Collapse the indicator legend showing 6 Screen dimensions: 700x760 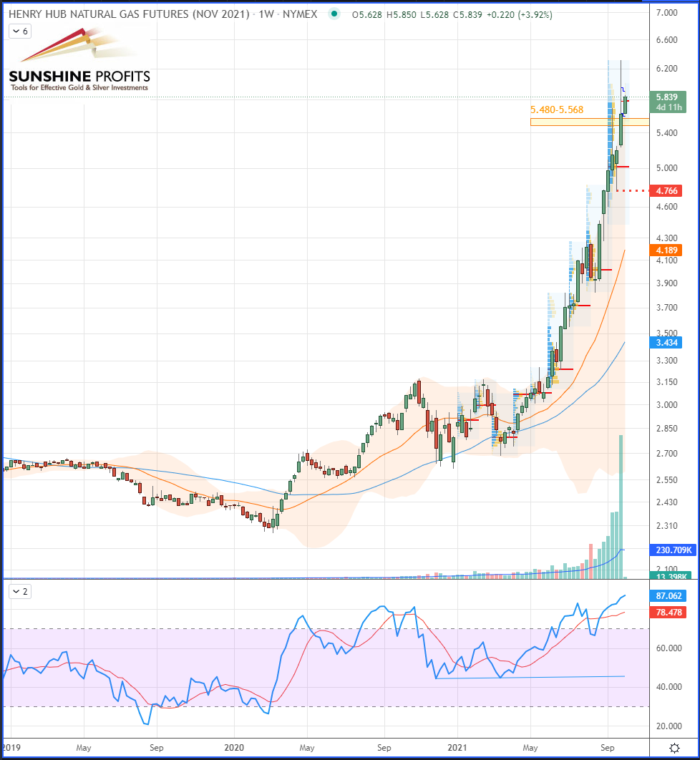[x=20, y=31]
